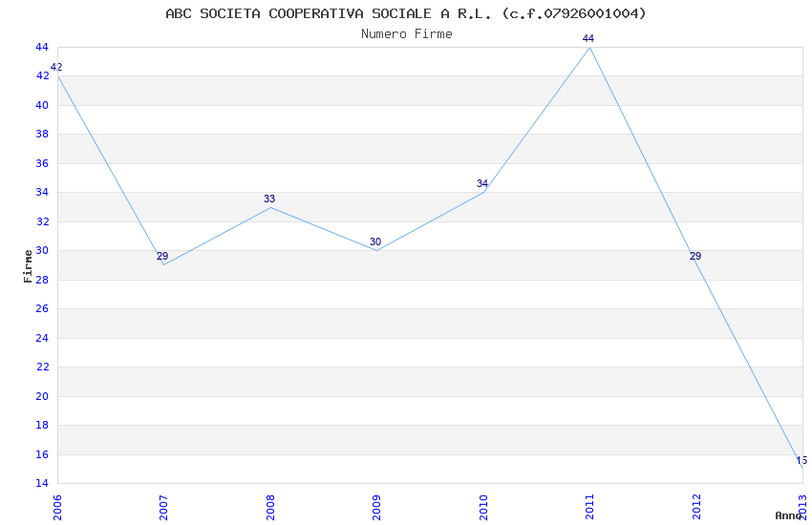Click the y-axis tick label 16
Screen dimensions: 812x525
(42, 454)
